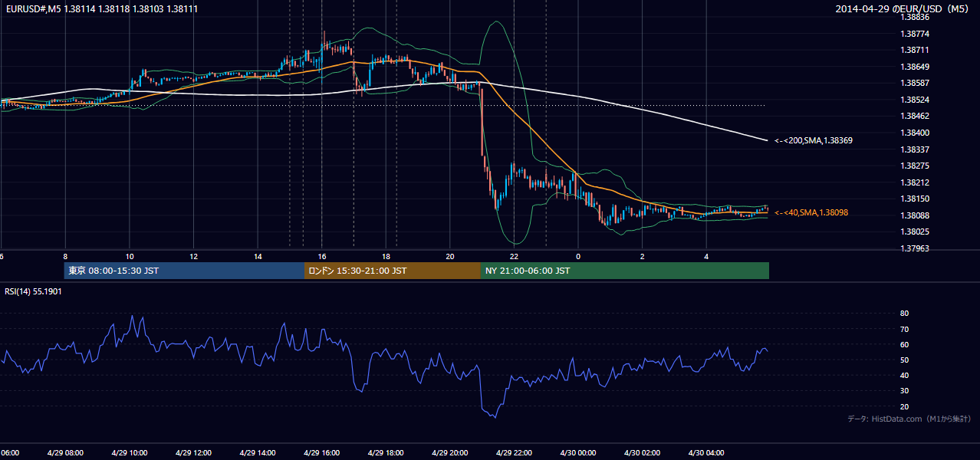Viewport: 980px width, 460px height.
Task: Click the 4/30 00:00 bottom time label
Action: coord(578,453)
